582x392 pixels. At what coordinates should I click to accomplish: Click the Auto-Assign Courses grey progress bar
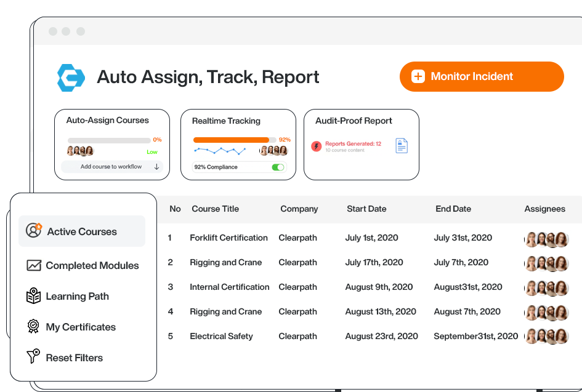pyautogui.click(x=108, y=140)
